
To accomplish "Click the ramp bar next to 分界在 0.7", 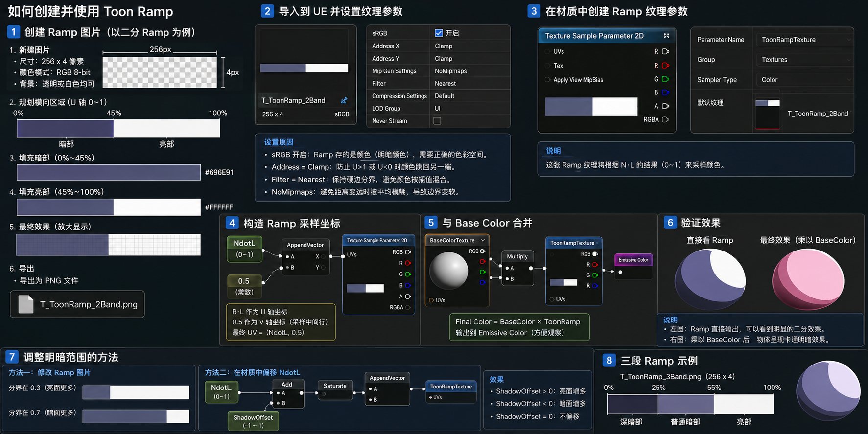I will pos(136,416).
